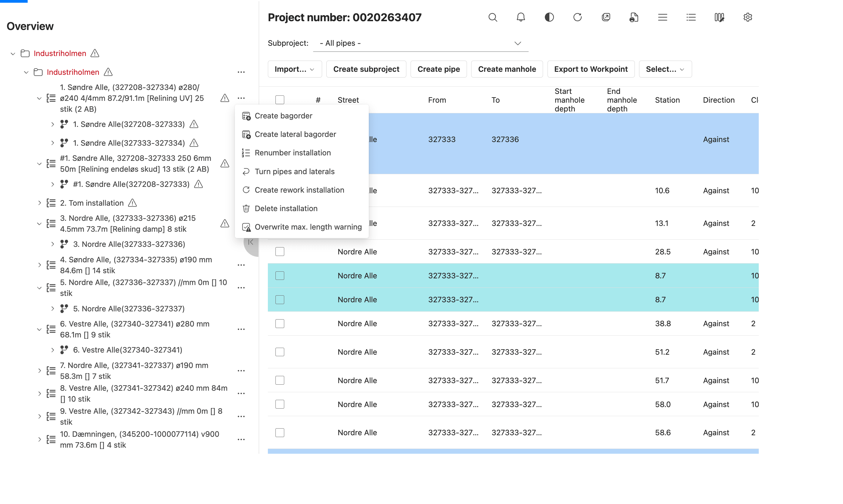Viewport: 843px width, 504px height.
Task: Click the Export to Workpoint button
Action: coord(591,69)
